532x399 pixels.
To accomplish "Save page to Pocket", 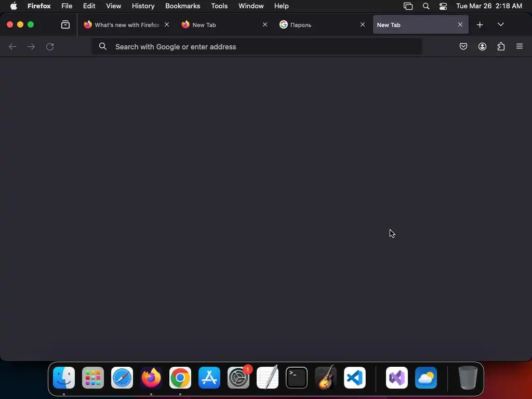I will [x=463, y=46].
